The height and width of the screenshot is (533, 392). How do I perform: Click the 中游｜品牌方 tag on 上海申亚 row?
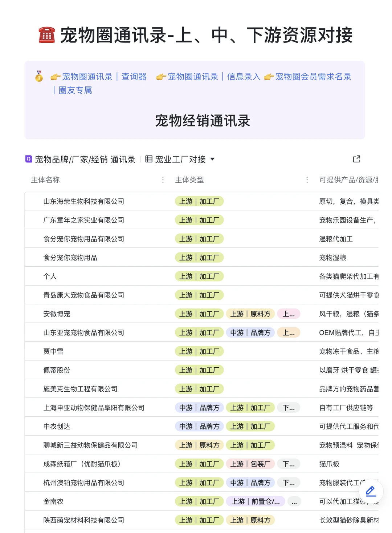(x=199, y=407)
